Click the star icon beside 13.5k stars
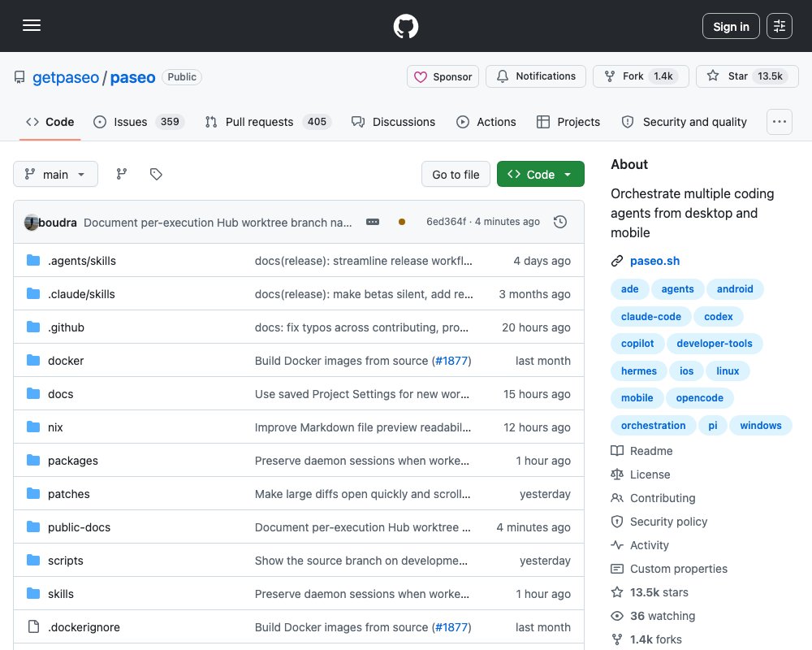 coord(617,592)
